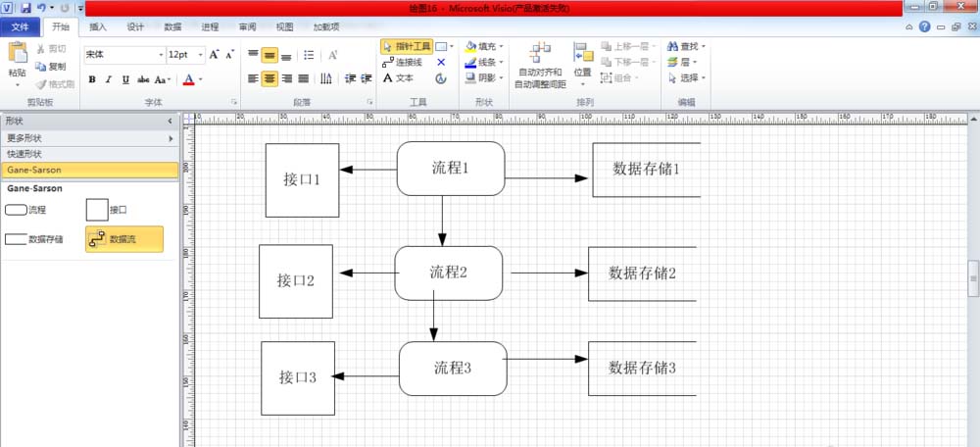980x447 pixels.
Task: Select the Connector (连接线) tool
Action: click(x=403, y=62)
